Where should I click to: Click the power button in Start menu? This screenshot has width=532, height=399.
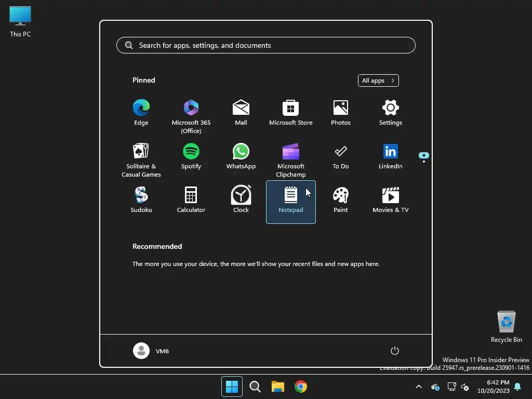click(x=395, y=351)
